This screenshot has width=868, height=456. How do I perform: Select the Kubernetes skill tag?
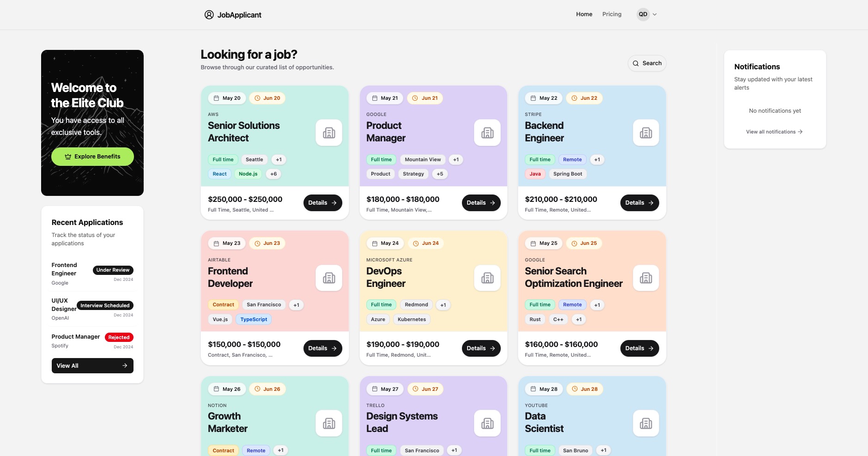click(x=412, y=319)
